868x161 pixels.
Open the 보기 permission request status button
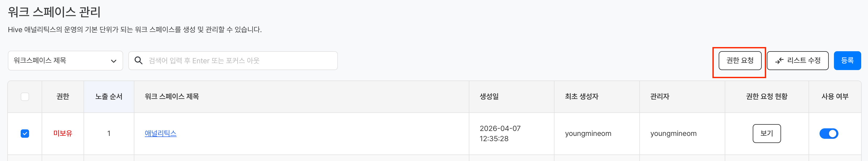click(x=767, y=134)
